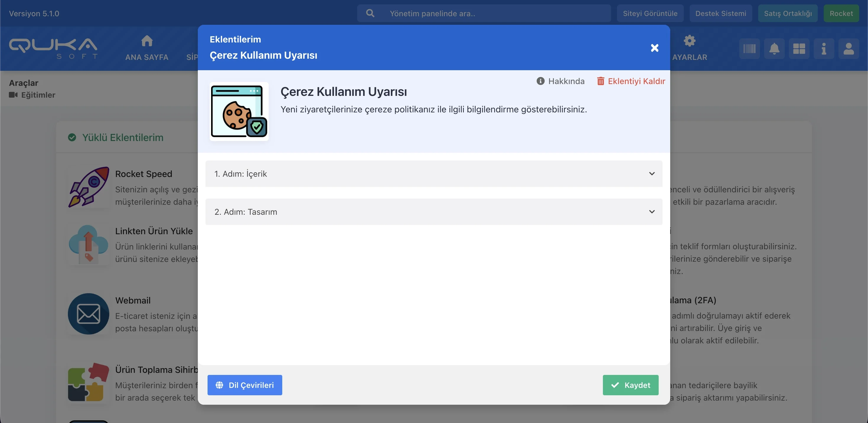Click the cookie plugin thumbnail image
Viewport: 868px width, 423px height.
239,112
